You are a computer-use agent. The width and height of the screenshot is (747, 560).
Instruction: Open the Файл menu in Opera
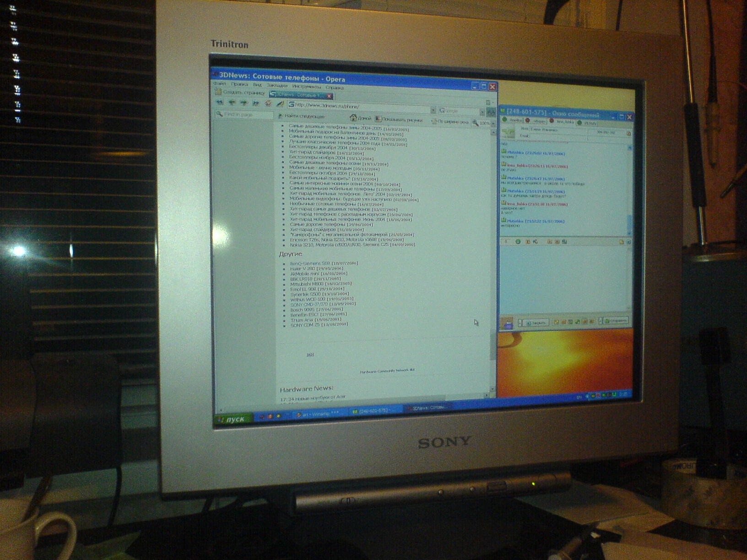219,84
